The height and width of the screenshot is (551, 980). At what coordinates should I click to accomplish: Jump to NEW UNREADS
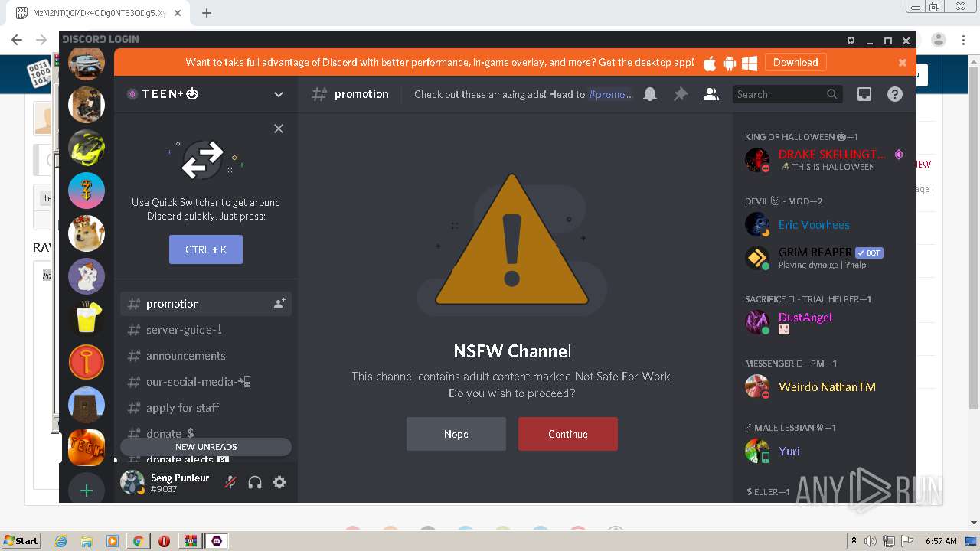[x=206, y=447]
